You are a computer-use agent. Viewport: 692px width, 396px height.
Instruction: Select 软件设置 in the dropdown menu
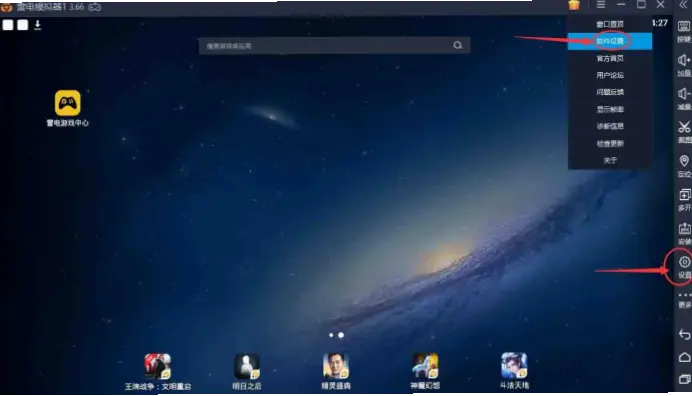[x=610, y=41]
